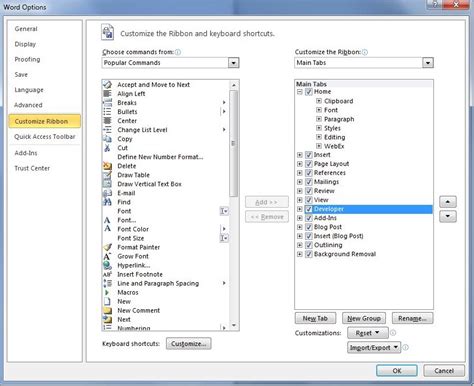Uncheck the Insert tab checkbox
The height and width of the screenshot is (386, 474).
309,155
